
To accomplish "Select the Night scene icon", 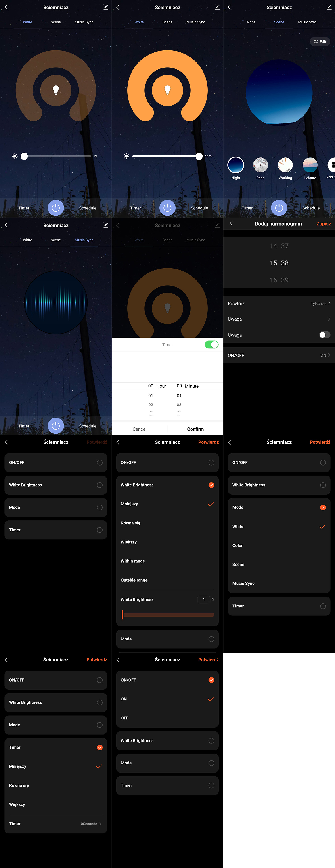I will pyautogui.click(x=235, y=165).
